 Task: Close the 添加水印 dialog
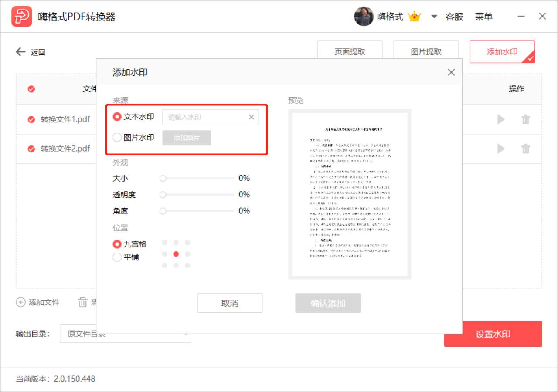(x=451, y=72)
